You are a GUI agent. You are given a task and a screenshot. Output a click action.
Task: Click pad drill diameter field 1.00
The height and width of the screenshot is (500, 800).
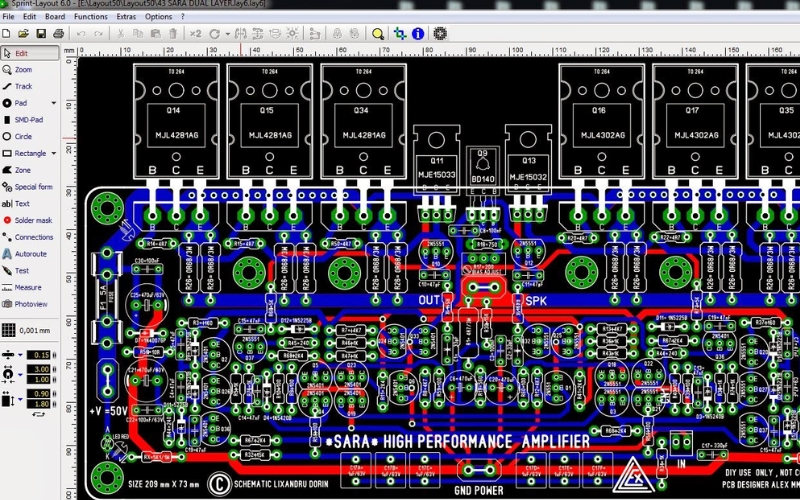click(x=38, y=380)
